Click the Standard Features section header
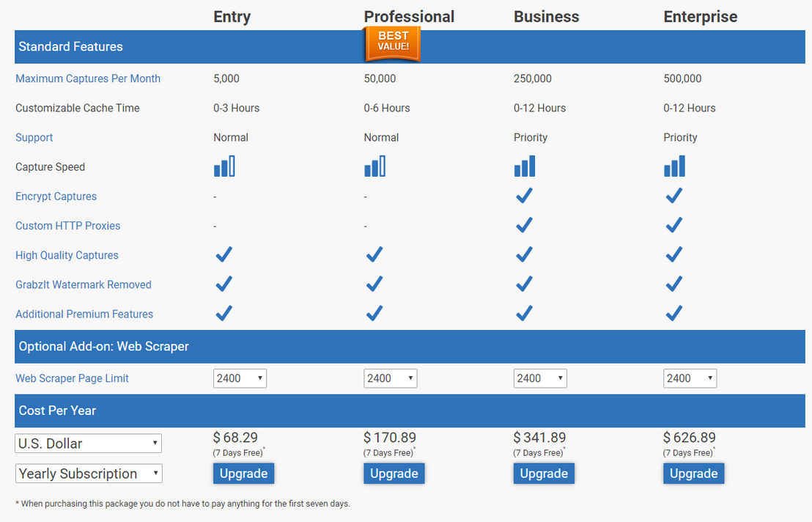The width and height of the screenshot is (812, 522). point(410,47)
